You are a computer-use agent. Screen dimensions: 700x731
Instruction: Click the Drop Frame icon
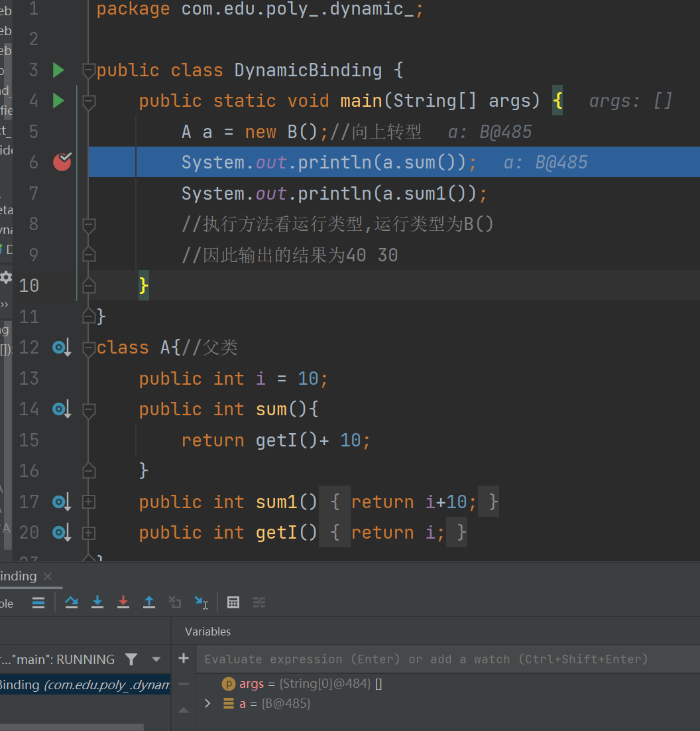(x=174, y=602)
